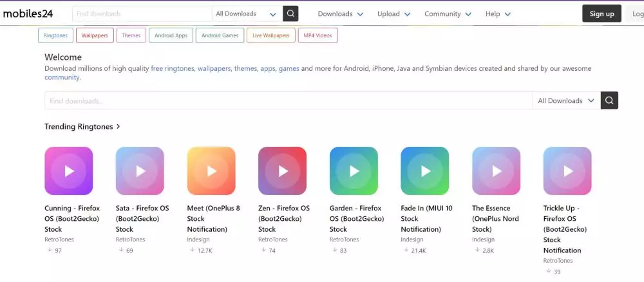Open the header All Downloads dropdown

tap(247, 14)
